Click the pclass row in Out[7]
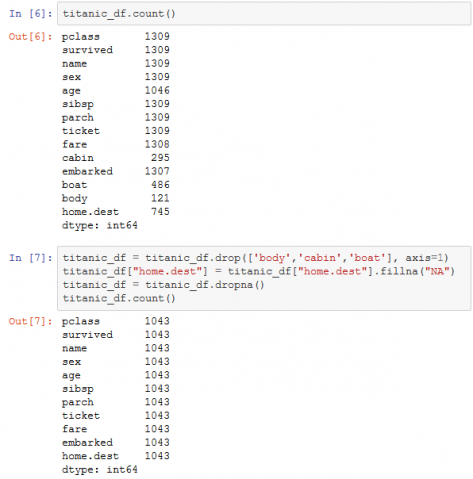 tap(116, 321)
